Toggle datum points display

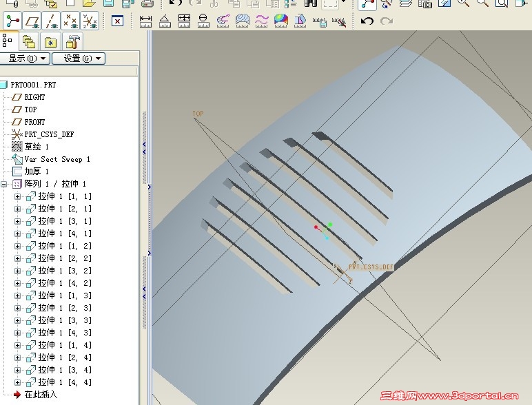(70, 21)
